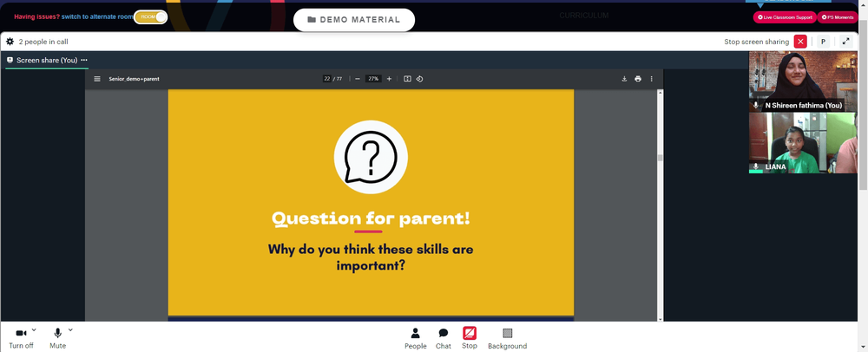Click the 2 people in call text

pos(43,42)
